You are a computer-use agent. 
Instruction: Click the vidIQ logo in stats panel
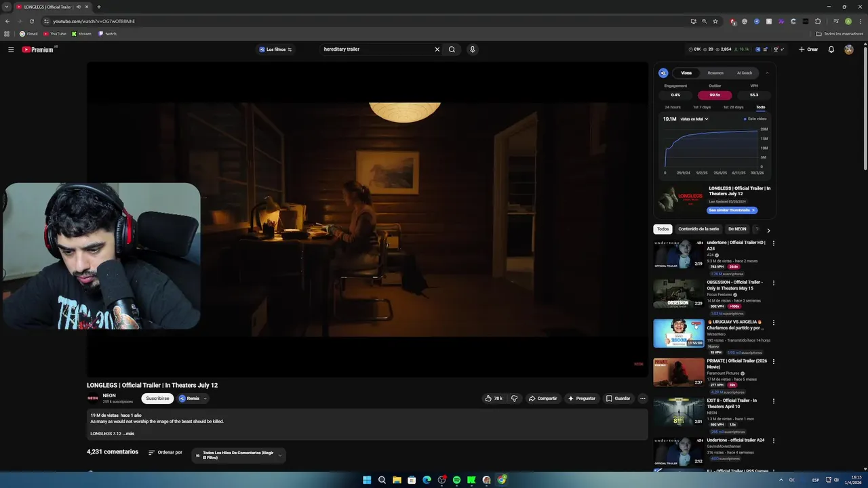[x=663, y=73]
